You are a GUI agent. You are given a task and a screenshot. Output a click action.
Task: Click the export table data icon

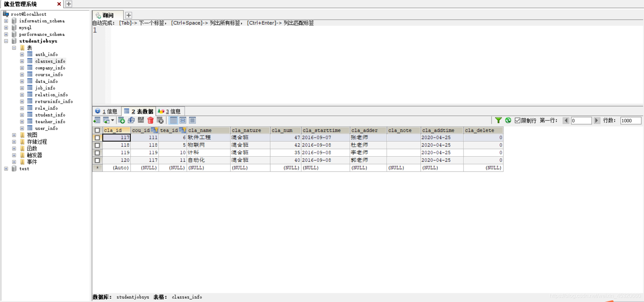pyautogui.click(x=97, y=120)
